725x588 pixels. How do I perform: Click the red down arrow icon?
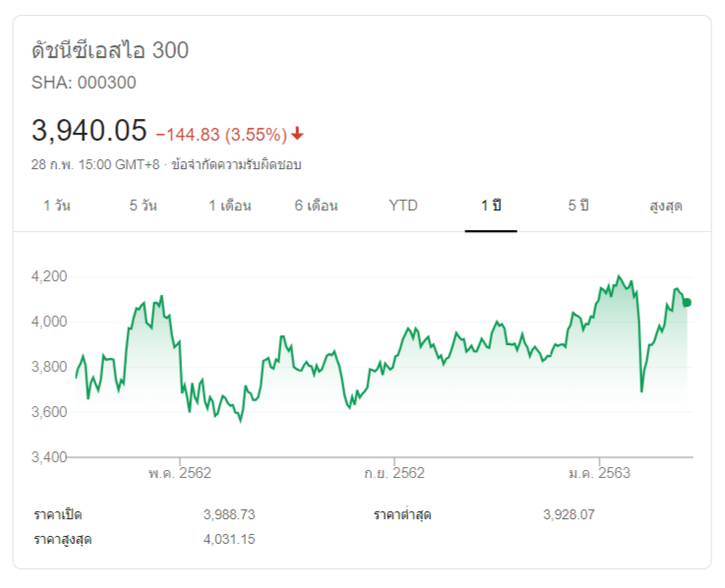(297, 134)
